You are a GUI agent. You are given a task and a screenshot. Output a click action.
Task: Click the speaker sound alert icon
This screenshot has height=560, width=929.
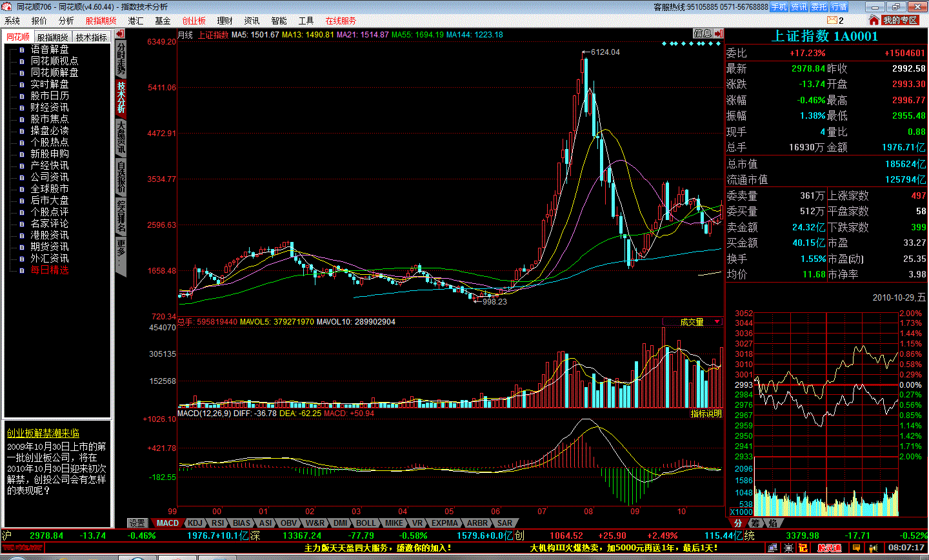(874, 548)
